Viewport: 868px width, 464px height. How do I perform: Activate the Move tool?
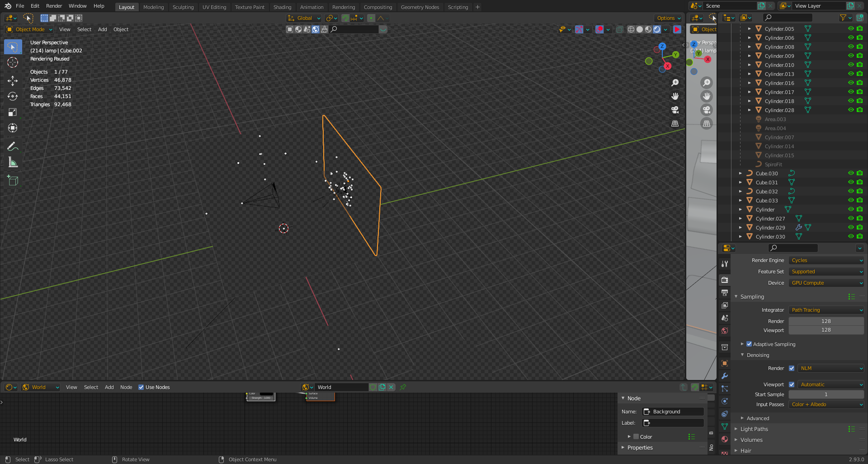(13, 81)
